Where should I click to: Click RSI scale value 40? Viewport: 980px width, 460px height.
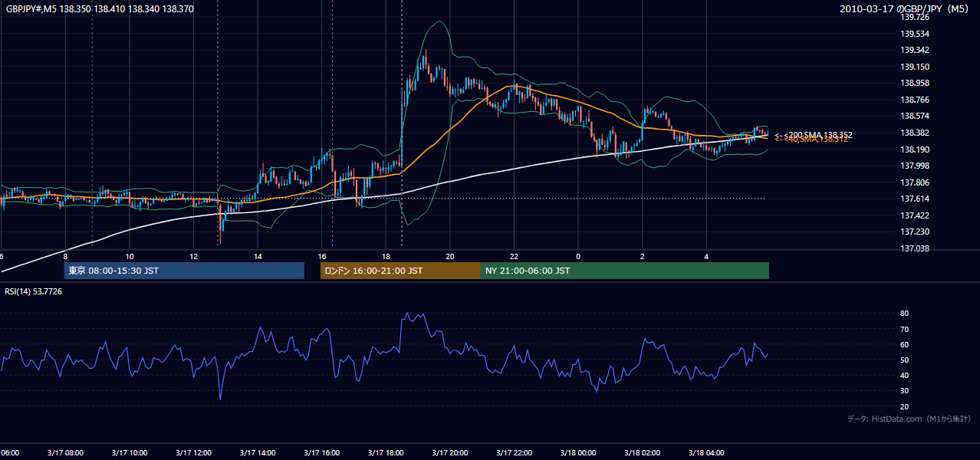click(904, 375)
